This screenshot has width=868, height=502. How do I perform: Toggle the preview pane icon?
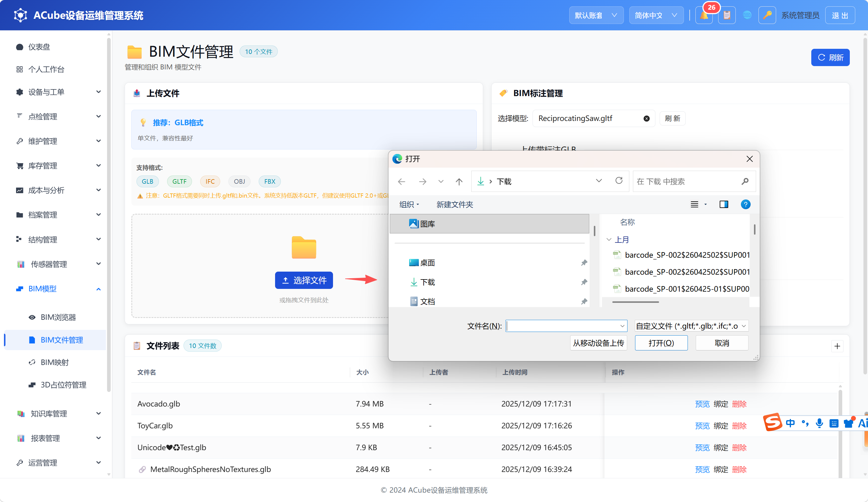pyautogui.click(x=724, y=205)
